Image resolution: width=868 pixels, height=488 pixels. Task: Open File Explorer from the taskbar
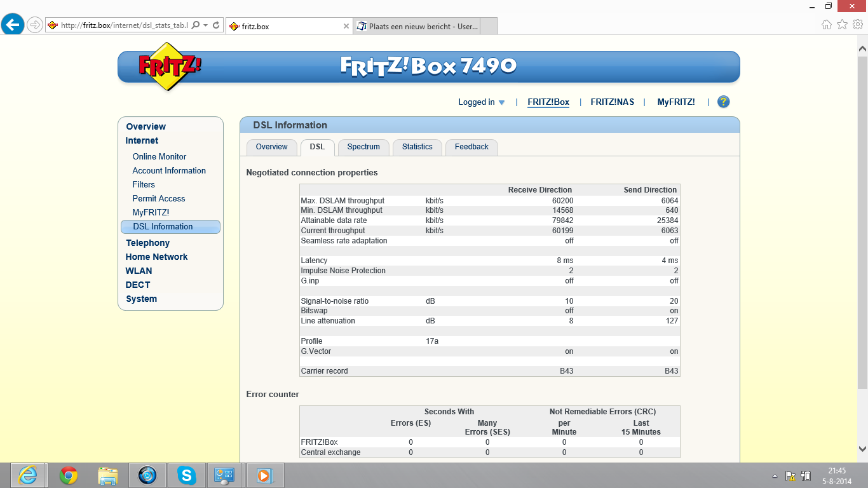[x=107, y=475]
